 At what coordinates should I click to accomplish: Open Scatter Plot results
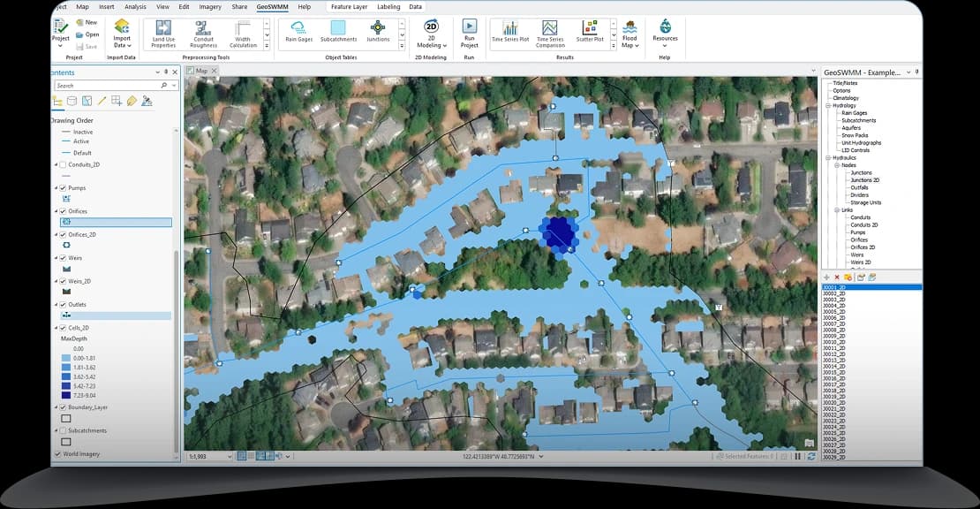click(x=590, y=31)
